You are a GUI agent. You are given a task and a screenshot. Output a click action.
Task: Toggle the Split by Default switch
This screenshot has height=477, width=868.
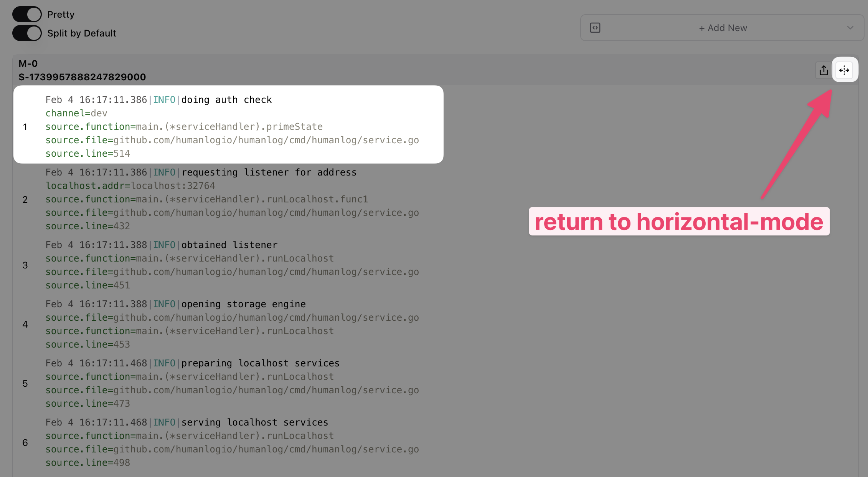click(27, 33)
